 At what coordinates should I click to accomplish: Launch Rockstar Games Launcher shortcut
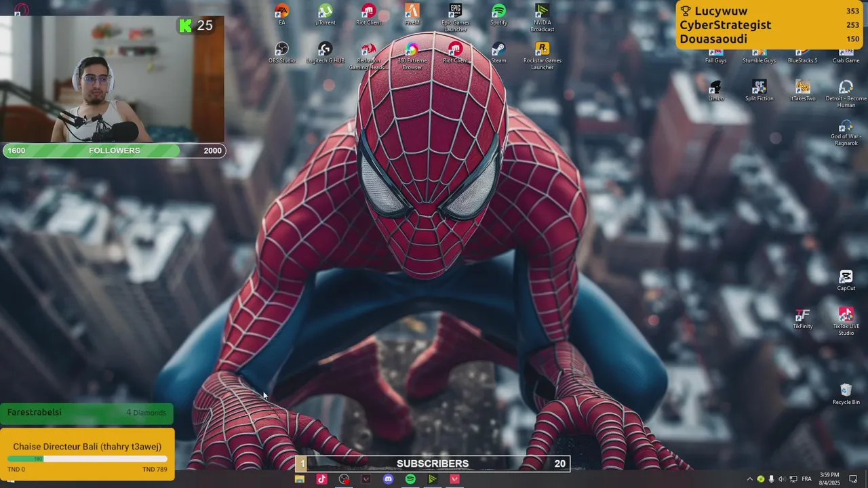pos(542,56)
